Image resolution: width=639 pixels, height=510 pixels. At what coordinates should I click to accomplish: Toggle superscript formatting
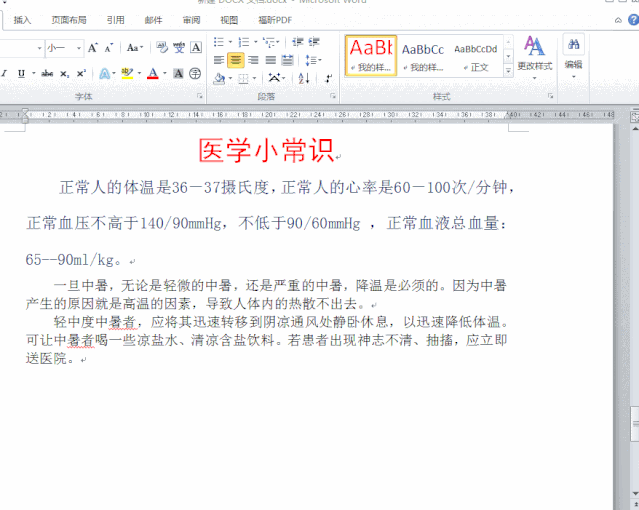pos(81,73)
